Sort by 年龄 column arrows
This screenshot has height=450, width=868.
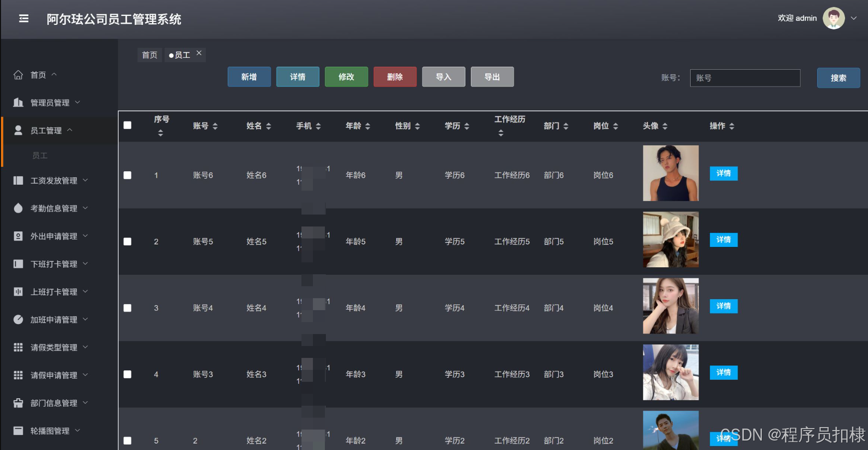[x=368, y=126]
